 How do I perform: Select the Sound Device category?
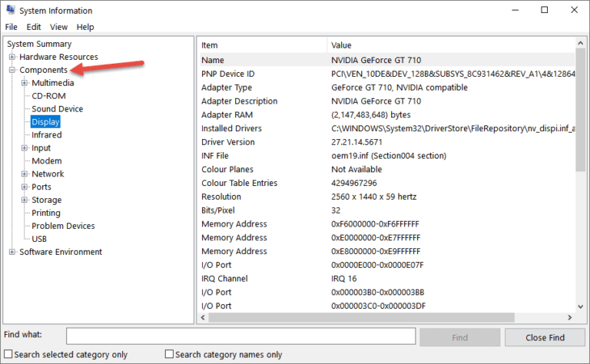pyautogui.click(x=57, y=109)
